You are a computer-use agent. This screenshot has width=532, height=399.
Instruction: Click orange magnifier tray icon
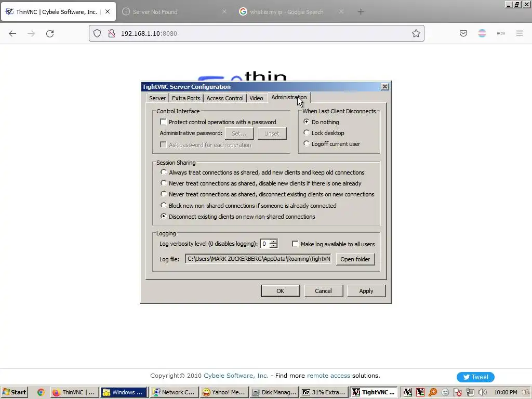[x=433, y=392]
